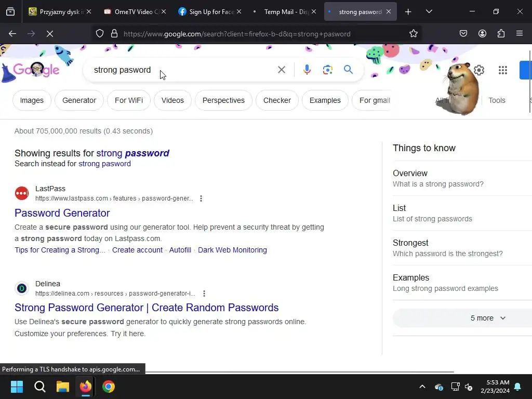Open a new browser tab
532x399 pixels.
tap(408, 12)
